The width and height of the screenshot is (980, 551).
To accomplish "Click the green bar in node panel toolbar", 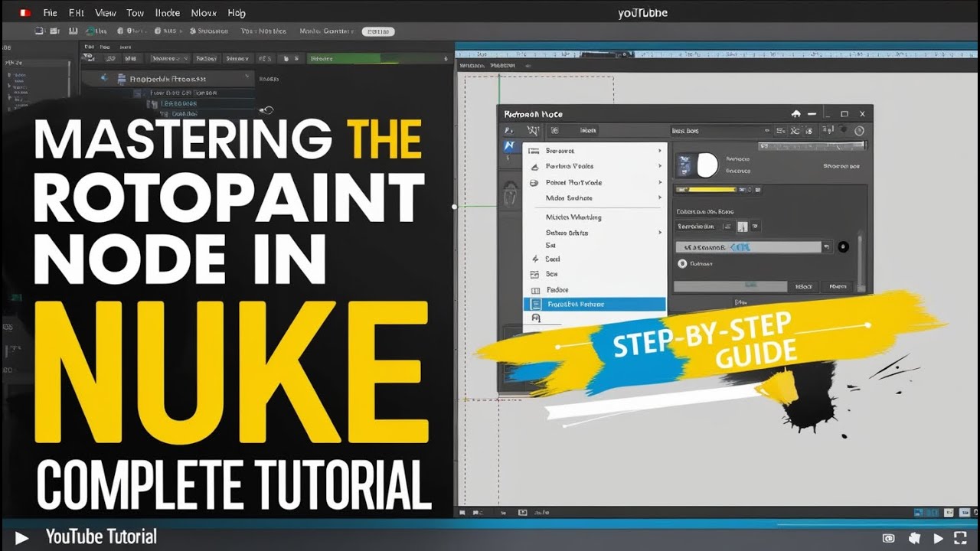I will (x=343, y=58).
